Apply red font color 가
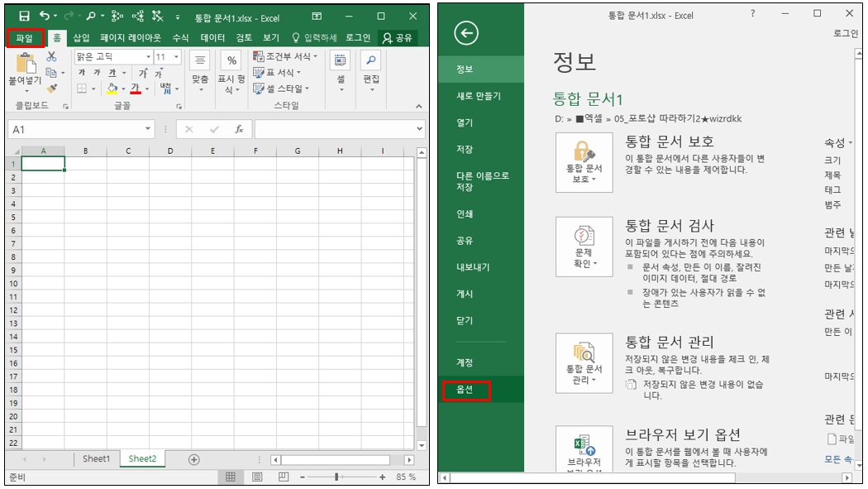The height and width of the screenshot is (489, 868). coord(136,89)
